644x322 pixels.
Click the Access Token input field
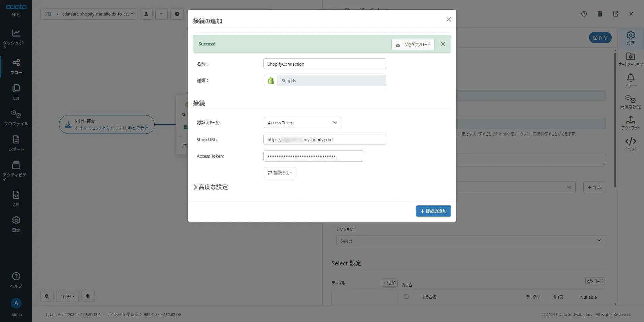(314, 156)
